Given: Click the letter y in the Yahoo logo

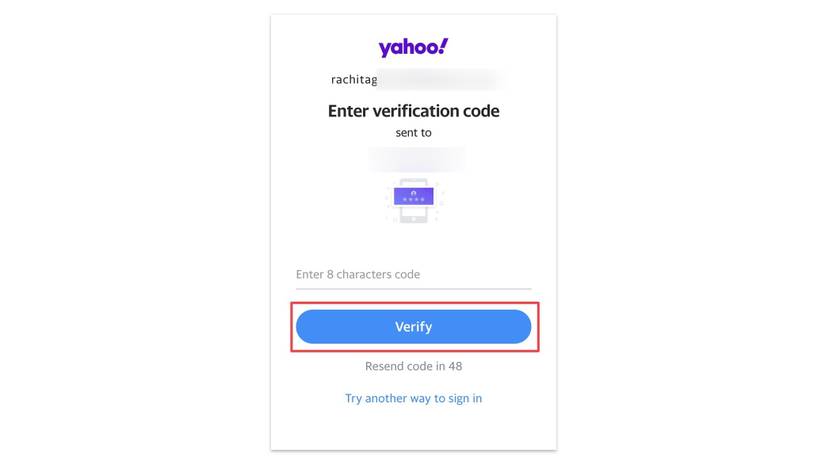Looking at the screenshot, I should coord(384,49).
